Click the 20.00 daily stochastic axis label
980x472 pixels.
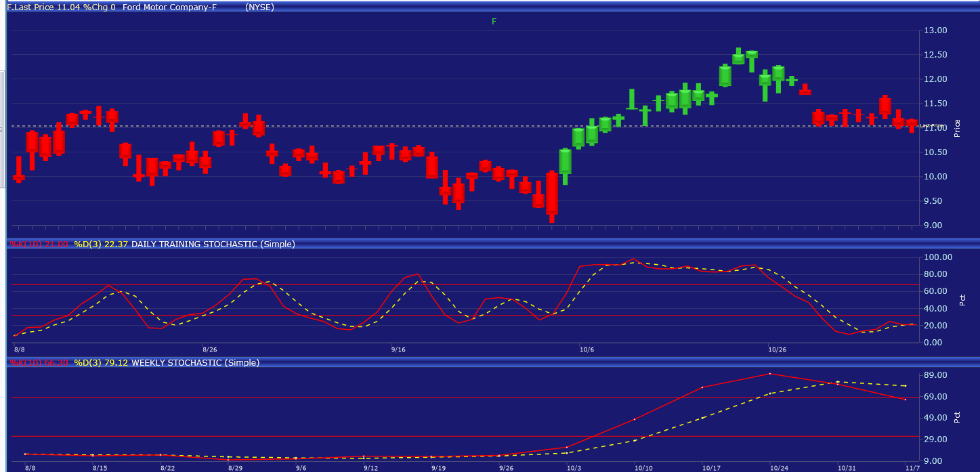pos(935,326)
